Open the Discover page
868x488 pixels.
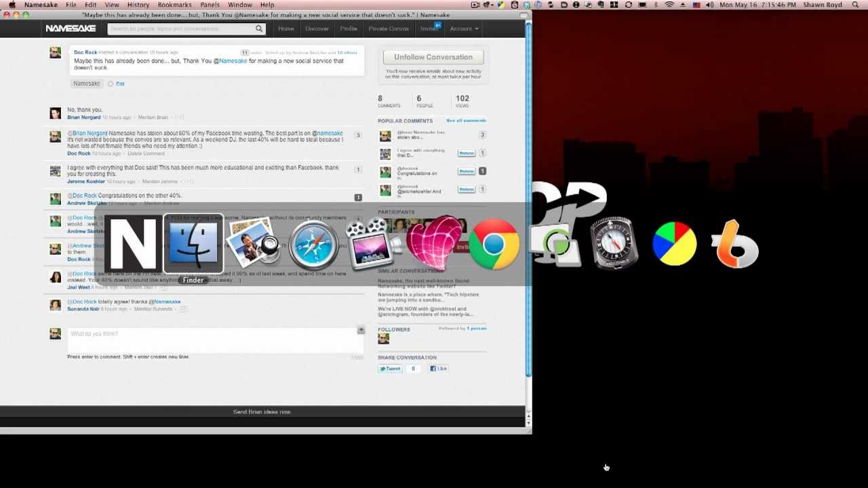click(x=317, y=29)
